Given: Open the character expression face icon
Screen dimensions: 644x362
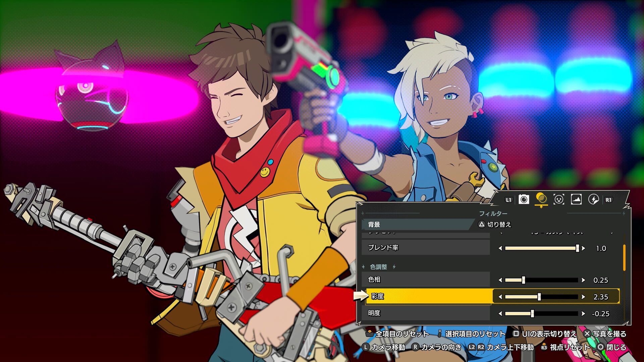Looking at the screenshot, I should (558, 199).
